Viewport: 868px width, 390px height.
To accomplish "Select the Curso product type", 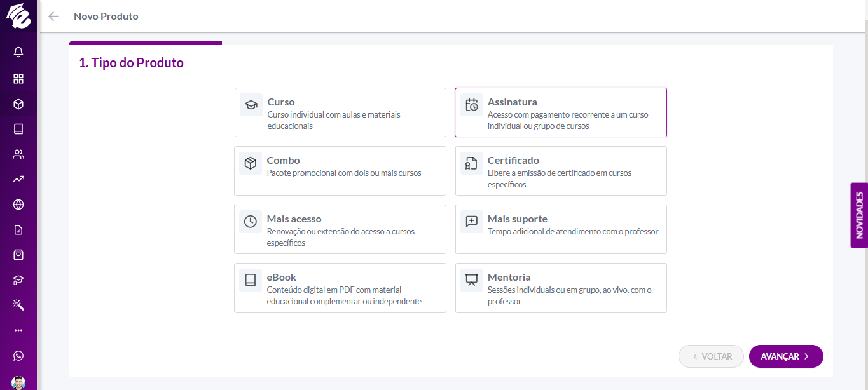I will coord(340,112).
